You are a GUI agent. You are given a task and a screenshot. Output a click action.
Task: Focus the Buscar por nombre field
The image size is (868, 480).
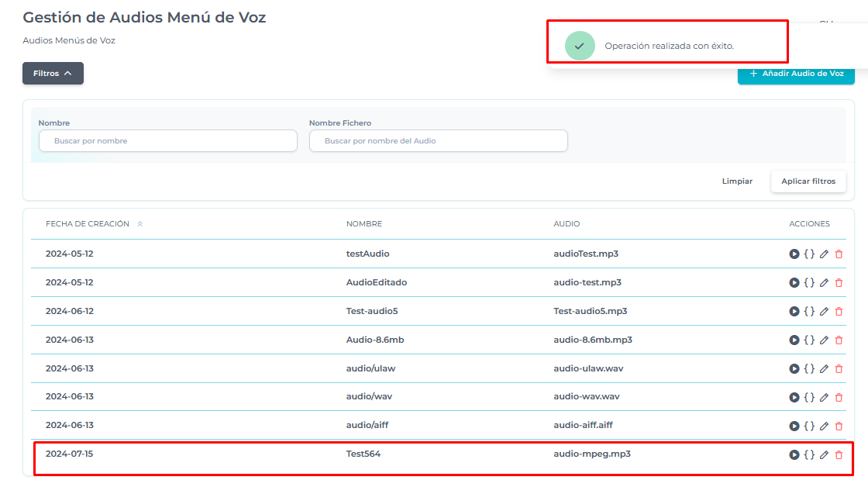168,141
